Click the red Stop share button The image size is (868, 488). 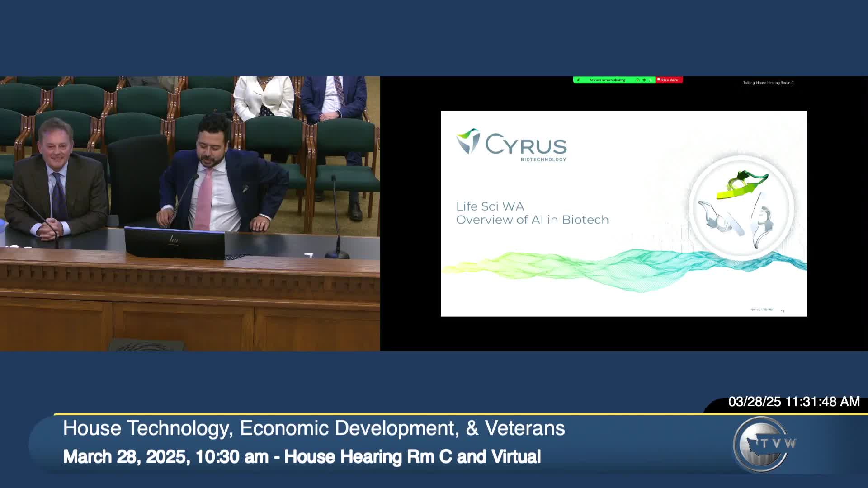coord(669,80)
